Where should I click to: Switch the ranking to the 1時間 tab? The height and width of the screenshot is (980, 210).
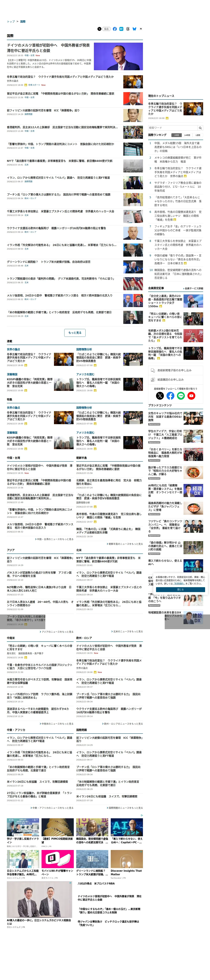pos(176,135)
